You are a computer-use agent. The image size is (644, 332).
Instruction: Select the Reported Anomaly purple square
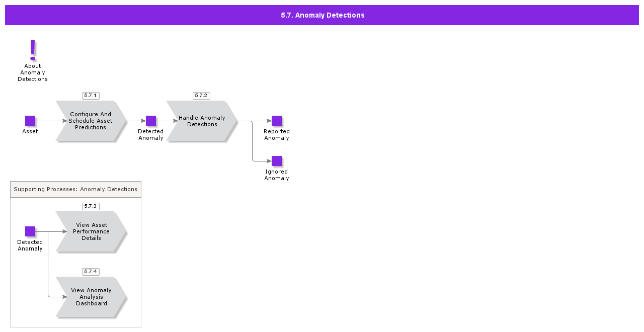(277, 121)
